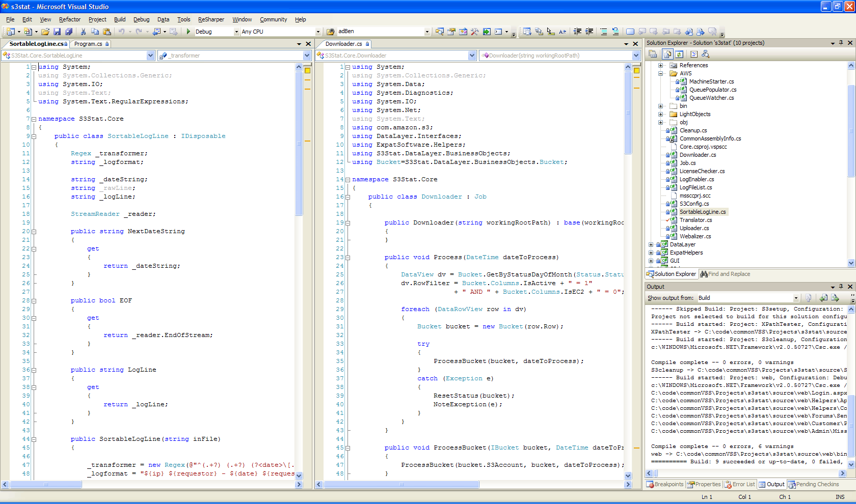Viewport: 856px width, 504px height.
Task: Open the 'Show output from' Build dropdown
Action: [796, 298]
